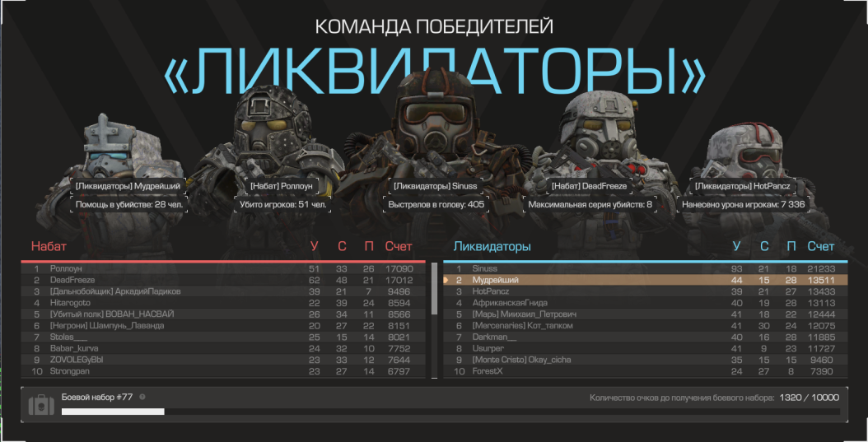Click the 13511 score in the highlighted row

(x=821, y=280)
